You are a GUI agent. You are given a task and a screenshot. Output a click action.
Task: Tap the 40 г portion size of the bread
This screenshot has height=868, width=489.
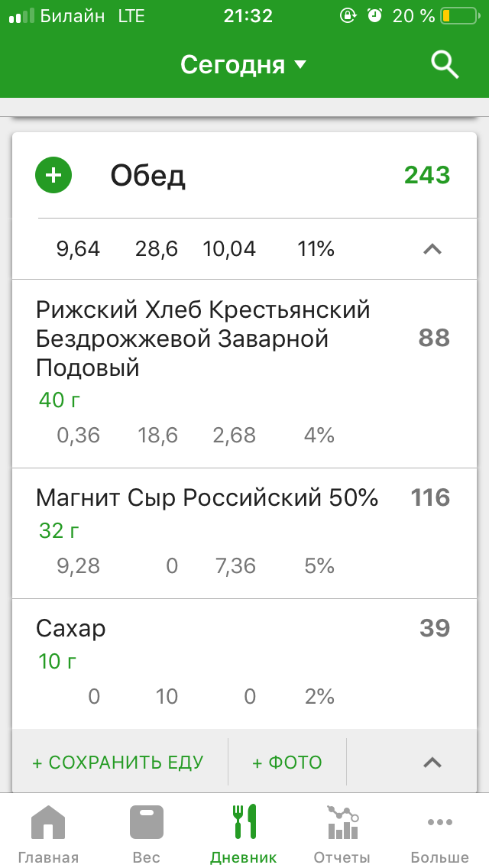click(x=57, y=400)
